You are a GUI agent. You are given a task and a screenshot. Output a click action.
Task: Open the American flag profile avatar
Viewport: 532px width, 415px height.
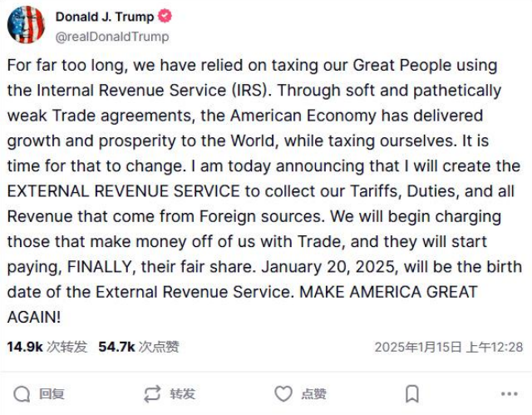pos(26,25)
